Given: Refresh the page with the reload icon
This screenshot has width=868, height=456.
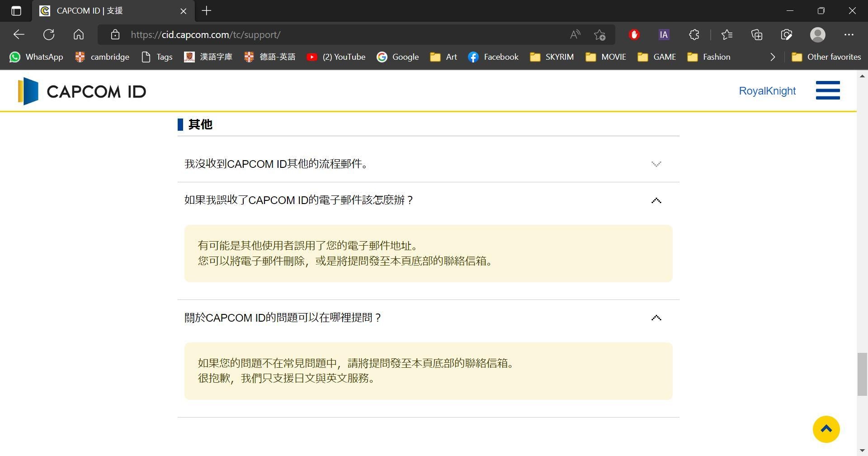Looking at the screenshot, I should [49, 35].
